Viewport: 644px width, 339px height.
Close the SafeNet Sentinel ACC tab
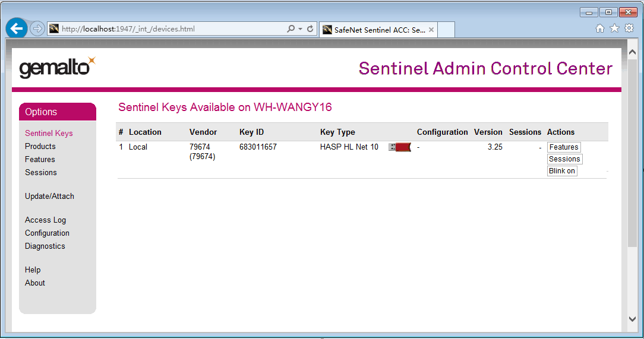[431, 30]
